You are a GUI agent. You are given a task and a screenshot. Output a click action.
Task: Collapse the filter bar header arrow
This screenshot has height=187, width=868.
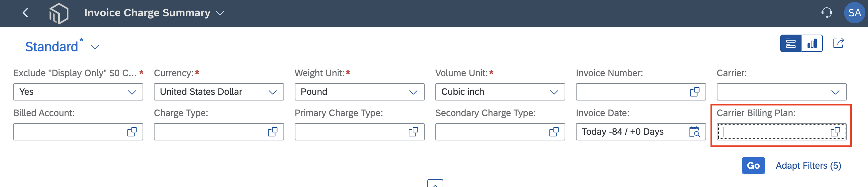coord(435,183)
